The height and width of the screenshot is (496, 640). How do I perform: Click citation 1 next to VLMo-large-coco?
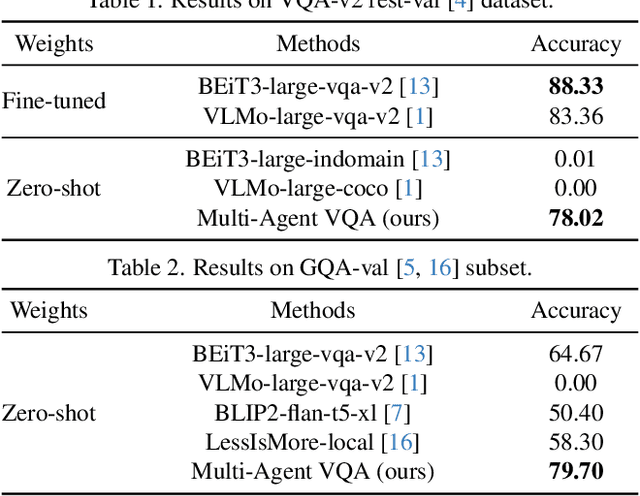406,188
